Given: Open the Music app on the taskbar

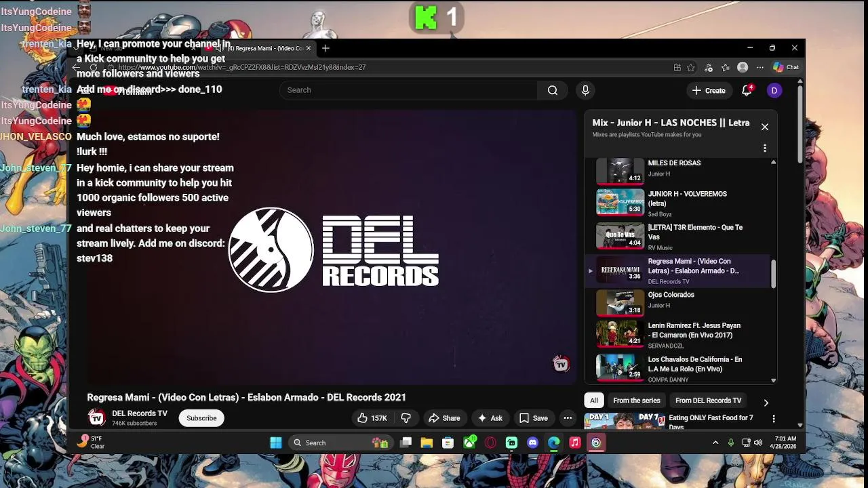Looking at the screenshot, I should click(x=575, y=443).
